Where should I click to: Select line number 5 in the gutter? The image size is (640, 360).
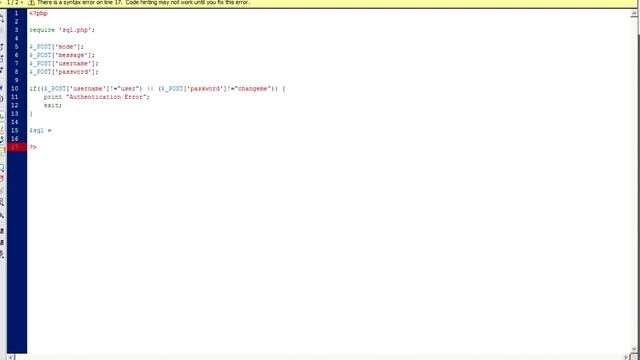16,47
